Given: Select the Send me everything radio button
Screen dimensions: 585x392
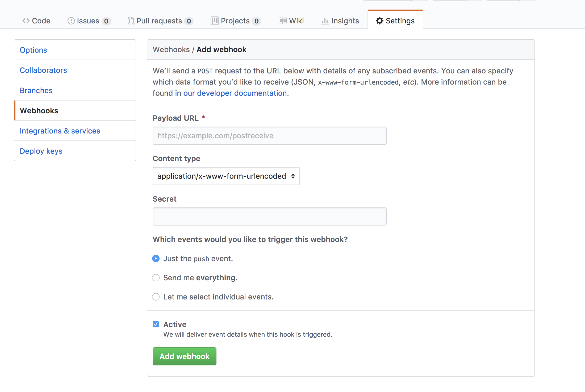Looking at the screenshot, I should click(x=156, y=277).
